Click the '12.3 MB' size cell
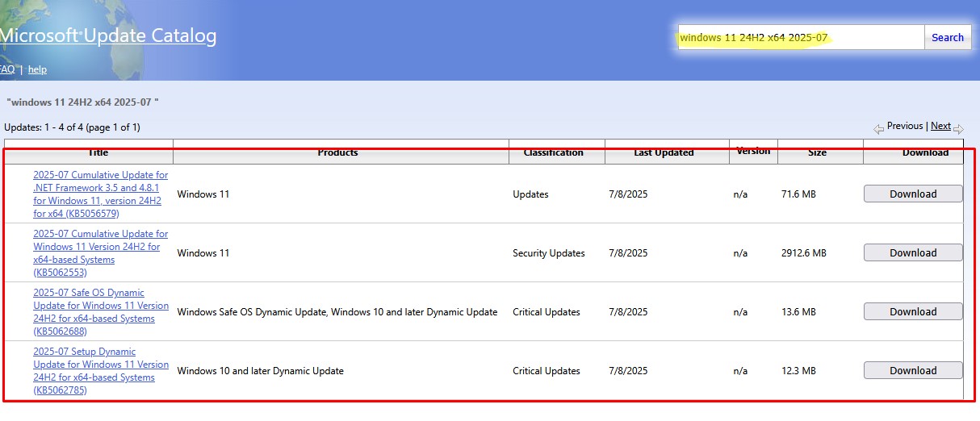The height and width of the screenshot is (421, 980). pyautogui.click(x=798, y=371)
